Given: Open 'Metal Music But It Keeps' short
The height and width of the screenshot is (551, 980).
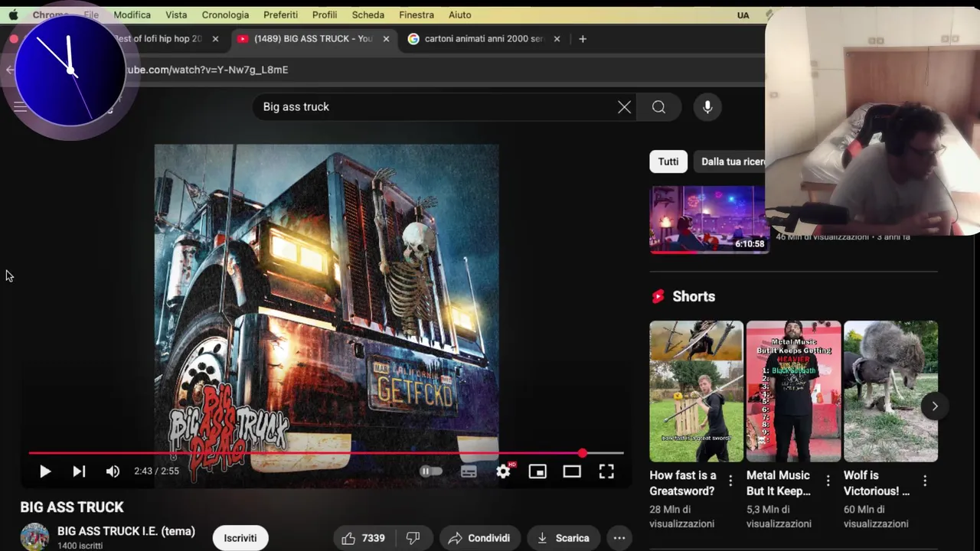Looking at the screenshot, I should tap(793, 391).
